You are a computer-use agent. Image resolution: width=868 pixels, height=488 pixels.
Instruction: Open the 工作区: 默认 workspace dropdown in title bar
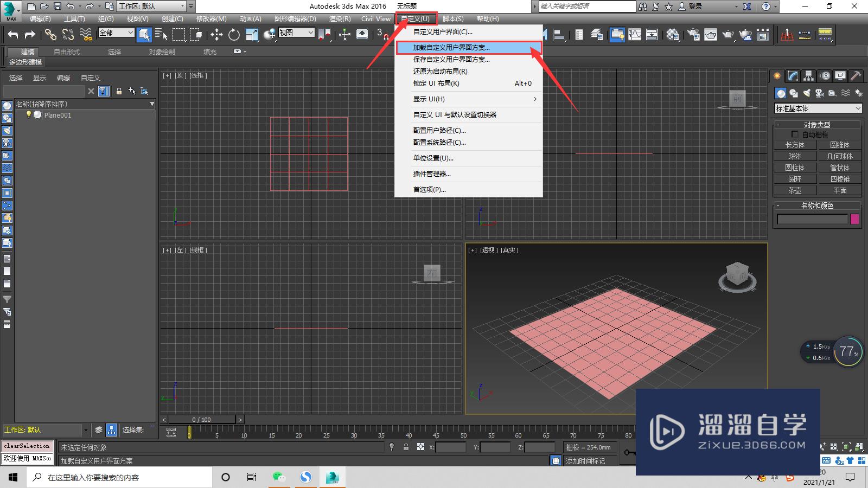click(151, 7)
